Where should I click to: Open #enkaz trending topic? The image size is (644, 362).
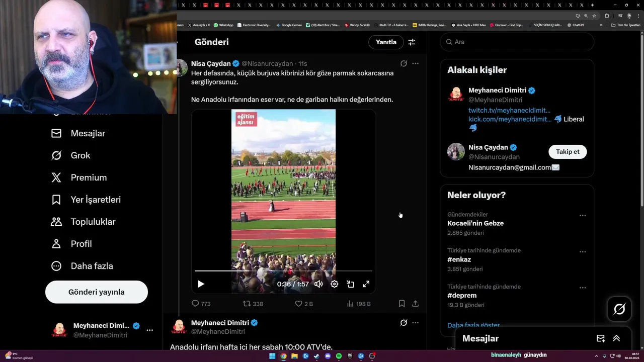pos(459,259)
